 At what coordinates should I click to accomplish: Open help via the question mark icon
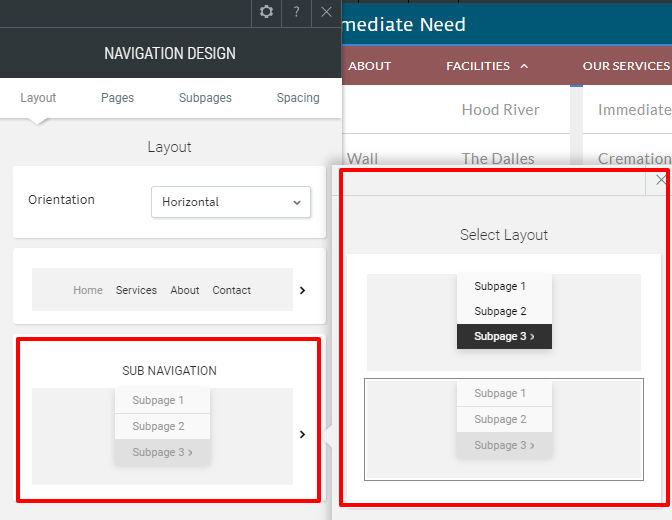click(x=296, y=12)
